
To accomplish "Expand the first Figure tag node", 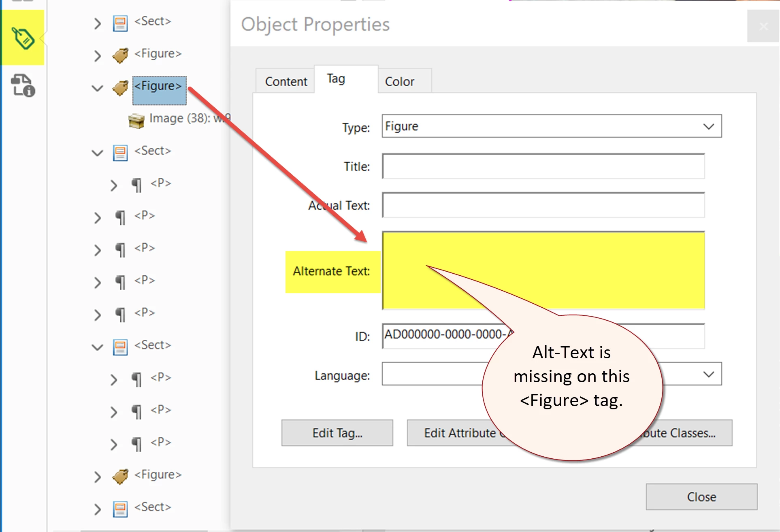I will click(97, 56).
